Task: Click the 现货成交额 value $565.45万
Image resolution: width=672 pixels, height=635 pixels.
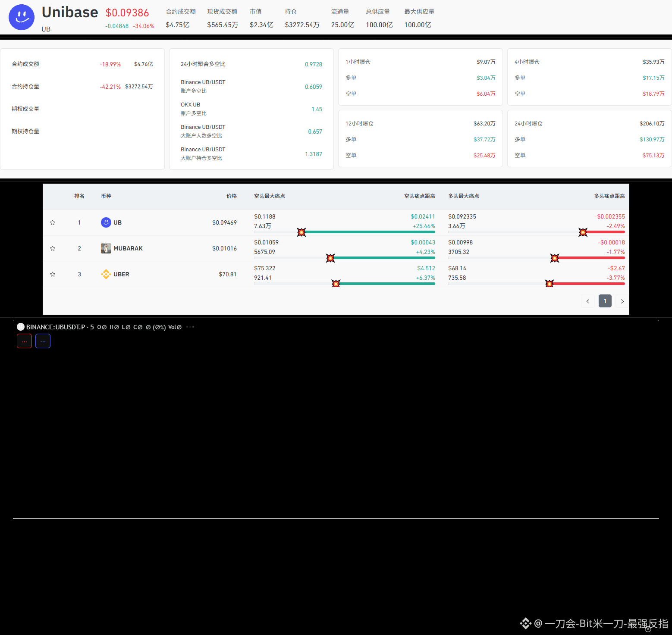Action: click(x=223, y=25)
